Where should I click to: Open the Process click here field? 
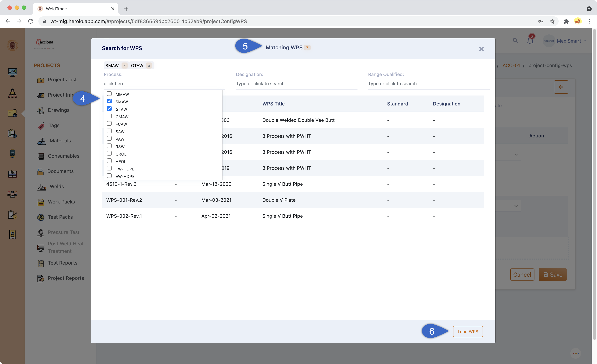point(164,84)
